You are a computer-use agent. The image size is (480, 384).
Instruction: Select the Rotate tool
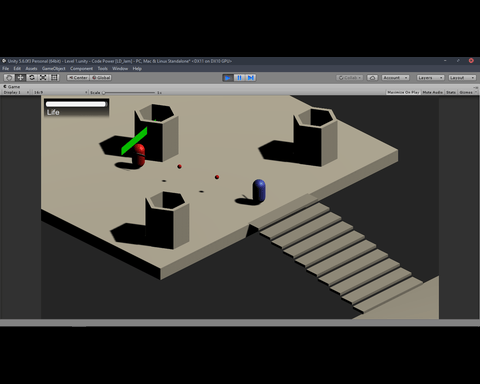(32, 78)
